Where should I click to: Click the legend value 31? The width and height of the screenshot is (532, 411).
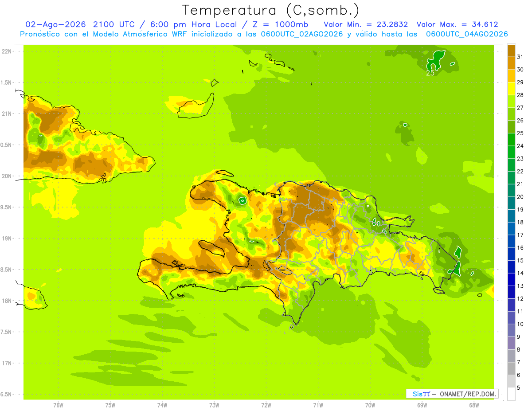tap(520, 57)
